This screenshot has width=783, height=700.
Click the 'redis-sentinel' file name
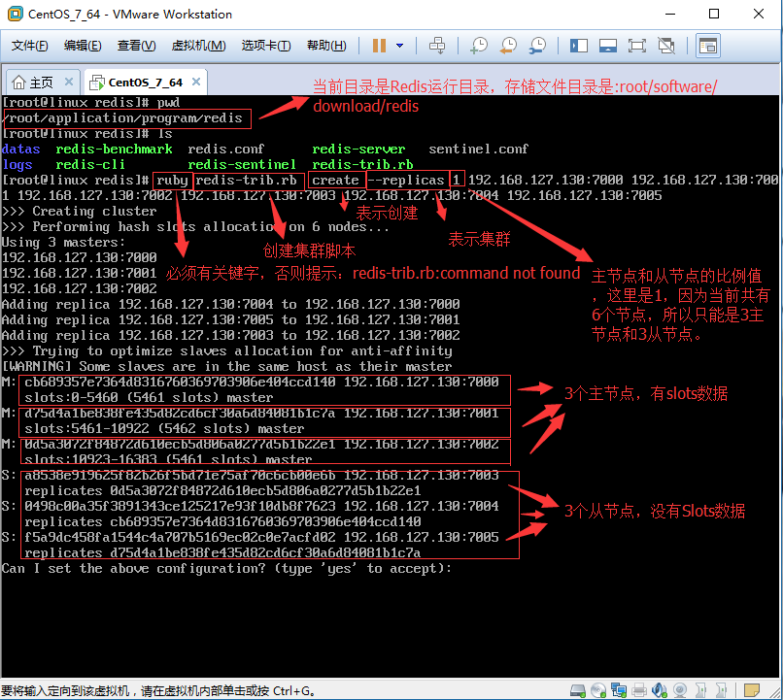(242, 164)
